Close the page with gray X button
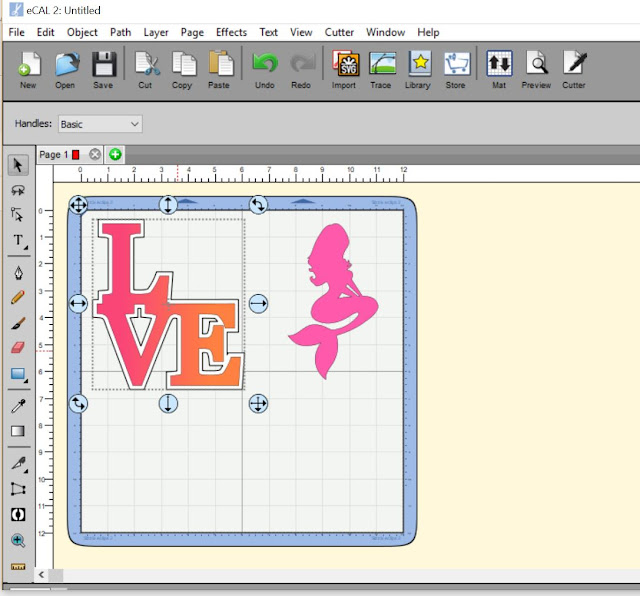Viewport: 640px width, 596px height. [x=95, y=155]
